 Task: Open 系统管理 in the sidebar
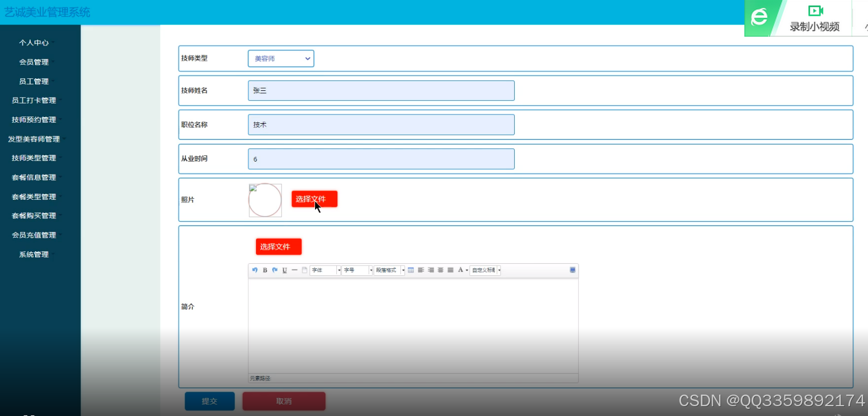coord(34,255)
